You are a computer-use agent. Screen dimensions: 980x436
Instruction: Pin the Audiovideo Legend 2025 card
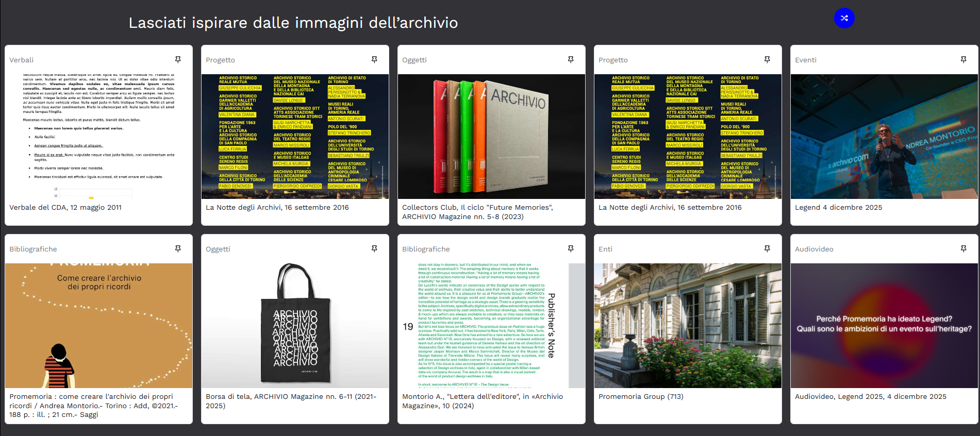[964, 249]
